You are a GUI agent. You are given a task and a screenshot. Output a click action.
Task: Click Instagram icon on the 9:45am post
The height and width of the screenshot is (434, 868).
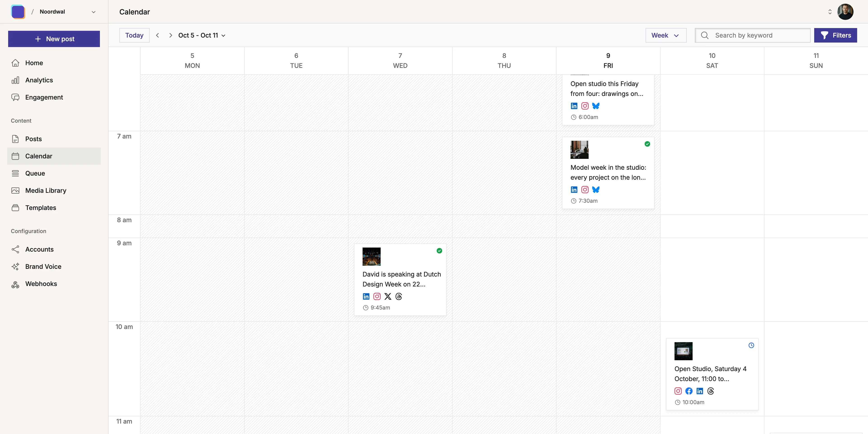(x=377, y=296)
